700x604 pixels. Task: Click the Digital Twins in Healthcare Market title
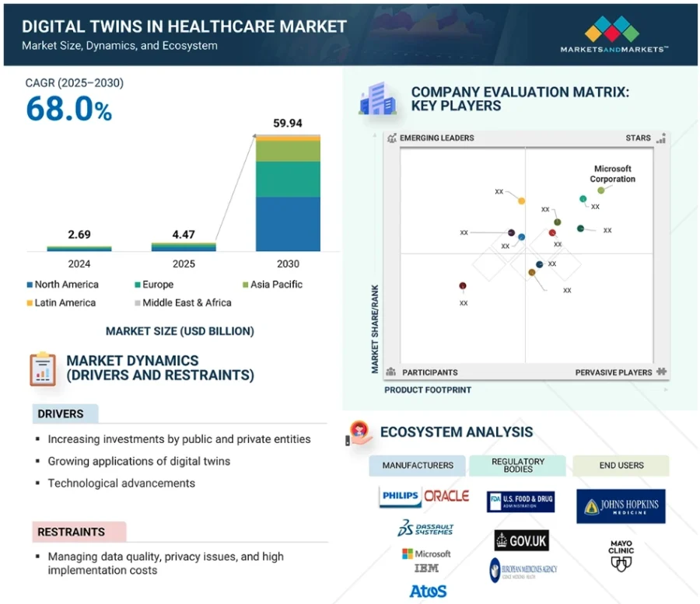coord(184,26)
